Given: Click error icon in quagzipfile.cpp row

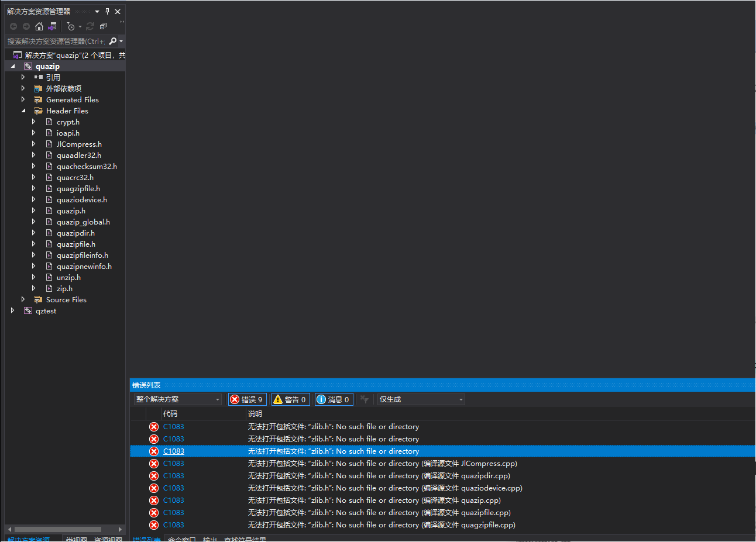Looking at the screenshot, I should click(154, 524).
